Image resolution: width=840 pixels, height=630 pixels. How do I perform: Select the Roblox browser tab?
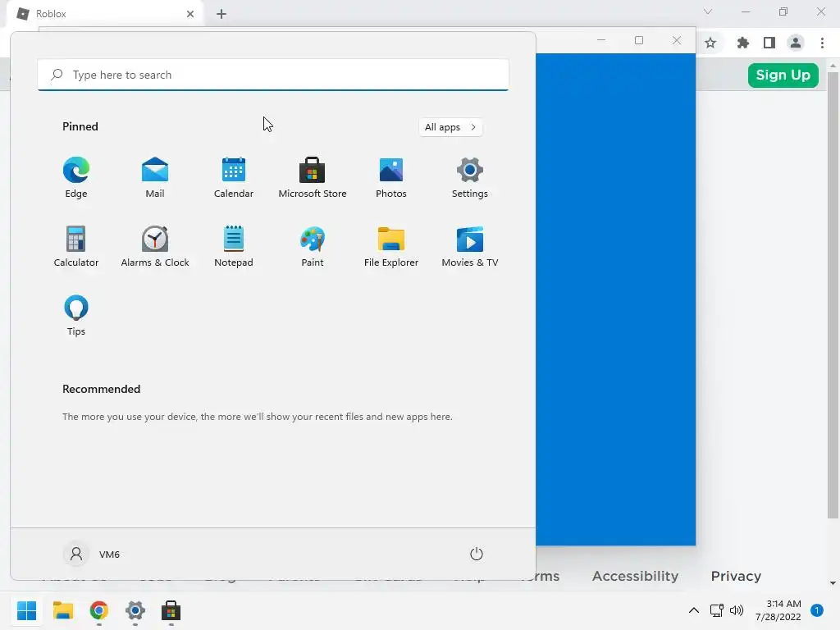tap(105, 14)
